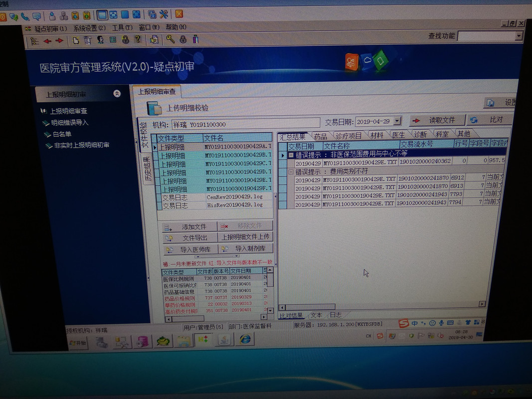
Task: Switch to the 科室 tab
Action: 442,134
